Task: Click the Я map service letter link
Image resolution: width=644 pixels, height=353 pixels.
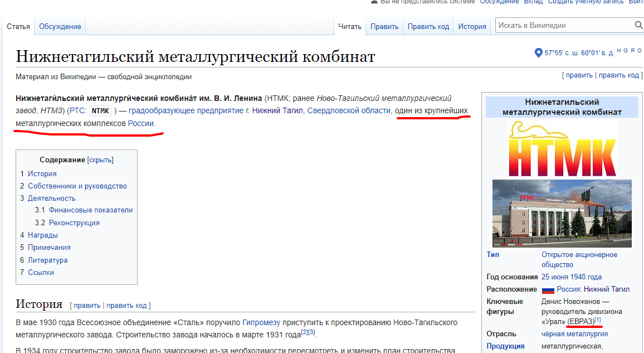Action: [x=632, y=51]
